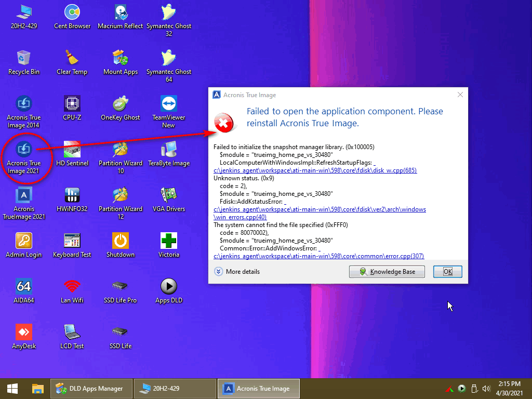Viewport: 532px width, 399px height.
Task: Select the SSD Life Pro icon
Action: pyautogui.click(x=121, y=291)
